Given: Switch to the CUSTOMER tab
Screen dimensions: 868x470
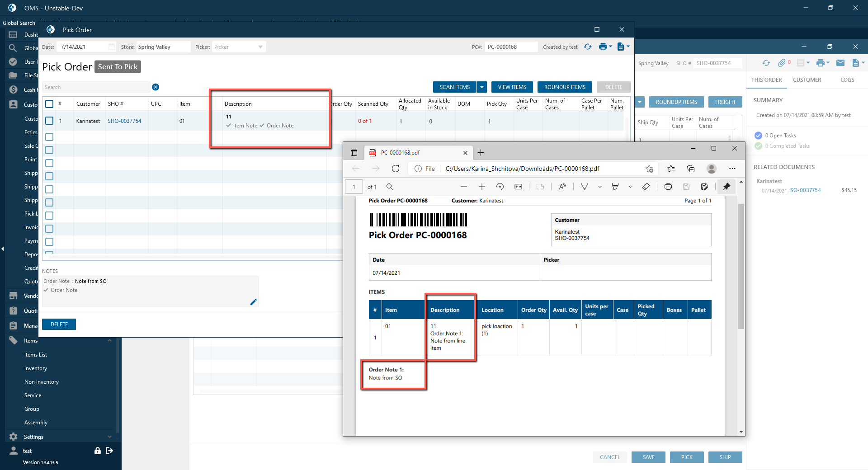Looking at the screenshot, I should click(x=807, y=80).
